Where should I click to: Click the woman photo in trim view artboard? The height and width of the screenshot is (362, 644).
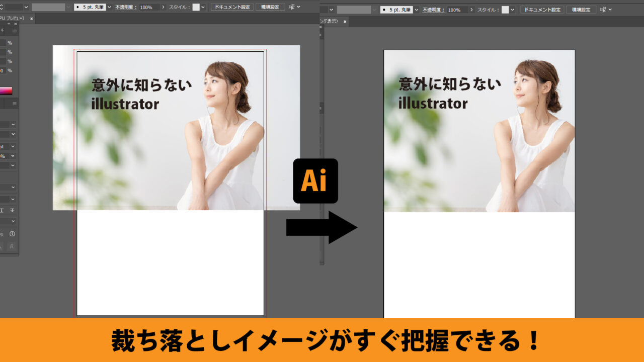(479, 131)
